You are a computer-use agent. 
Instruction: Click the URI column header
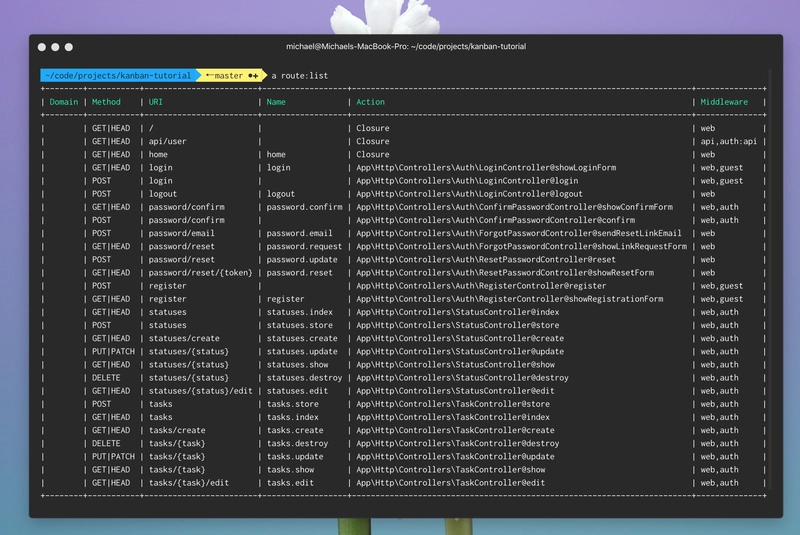point(156,102)
